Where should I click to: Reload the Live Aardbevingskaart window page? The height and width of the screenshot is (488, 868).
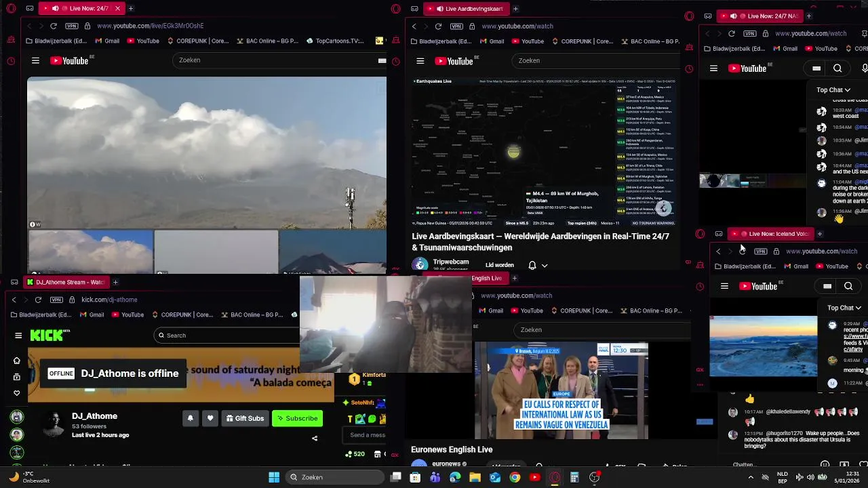[x=438, y=26]
